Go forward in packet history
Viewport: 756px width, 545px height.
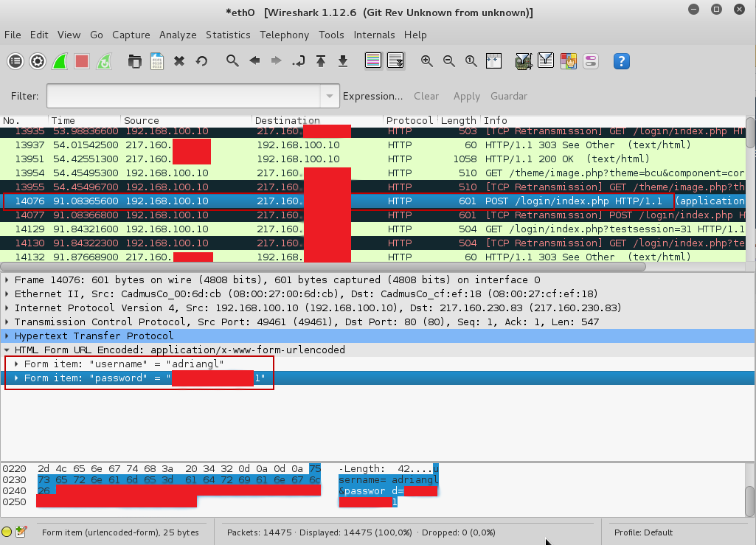point(277,60)
